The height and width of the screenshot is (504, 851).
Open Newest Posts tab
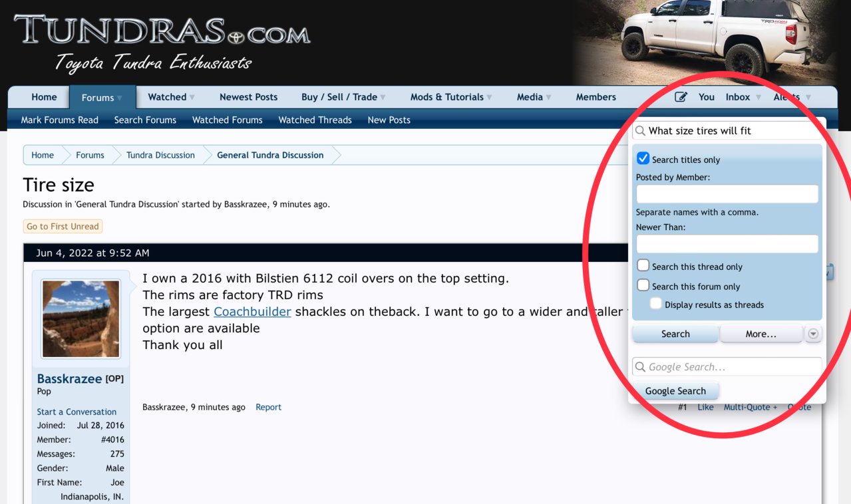tap(248, 97)
